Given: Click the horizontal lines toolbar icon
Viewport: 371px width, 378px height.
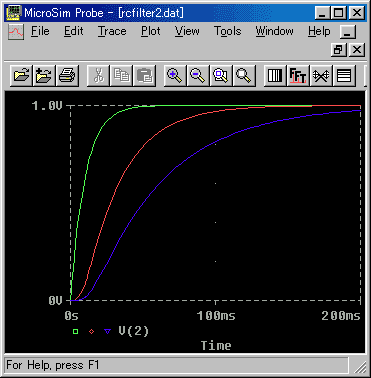Looking at the screenshot, I should click(x=344, y=76).
